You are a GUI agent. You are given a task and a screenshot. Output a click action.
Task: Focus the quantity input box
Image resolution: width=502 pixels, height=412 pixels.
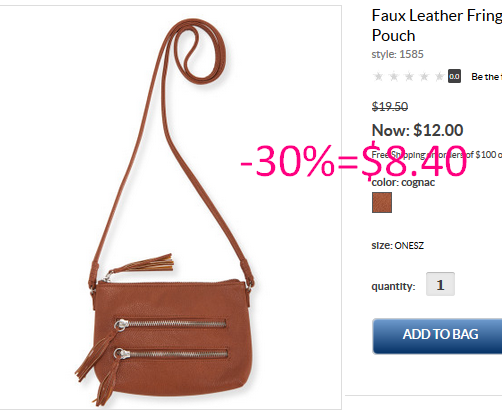tap(440, 284)
